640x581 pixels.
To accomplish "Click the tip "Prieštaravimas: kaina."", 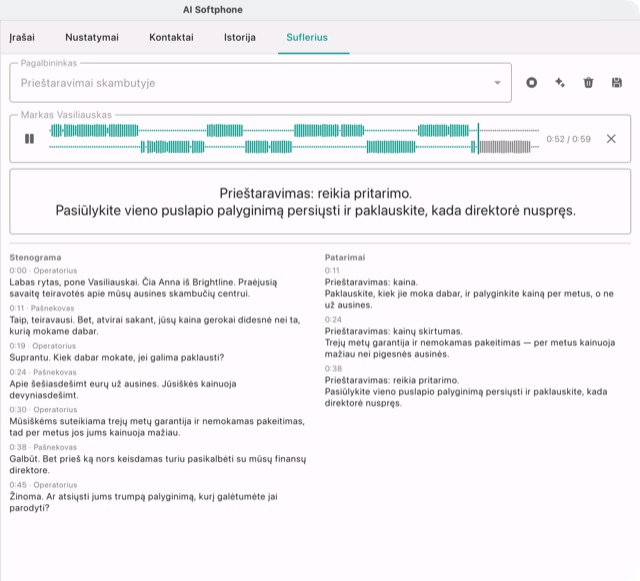I will pyautogui.click(x=371, y=282).
